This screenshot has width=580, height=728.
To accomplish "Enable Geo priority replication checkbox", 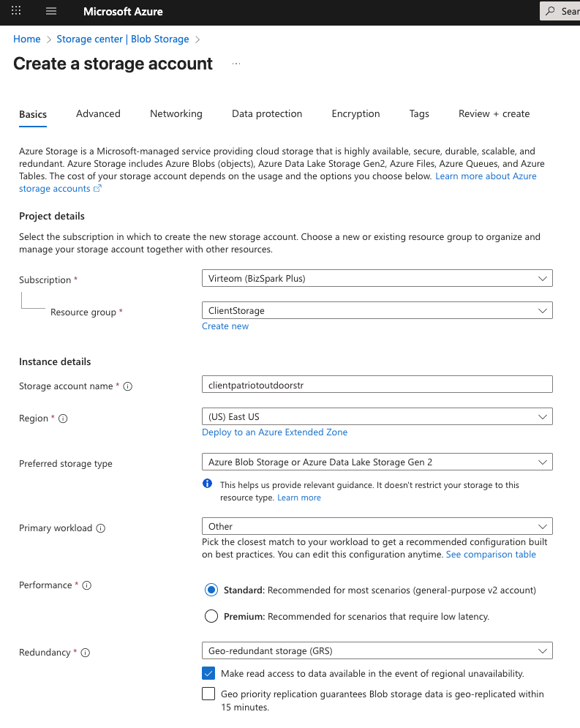I will pyautogui.click(x=208, y=694).
